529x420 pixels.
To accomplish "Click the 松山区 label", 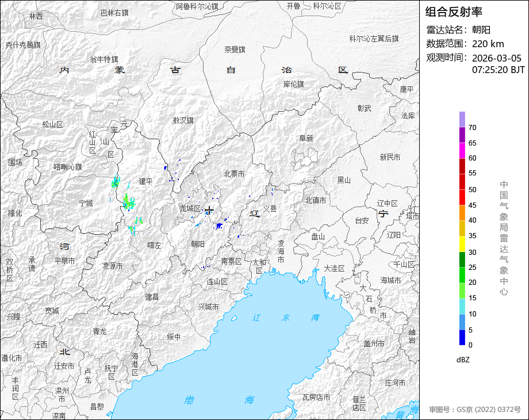I will [53, 125].
